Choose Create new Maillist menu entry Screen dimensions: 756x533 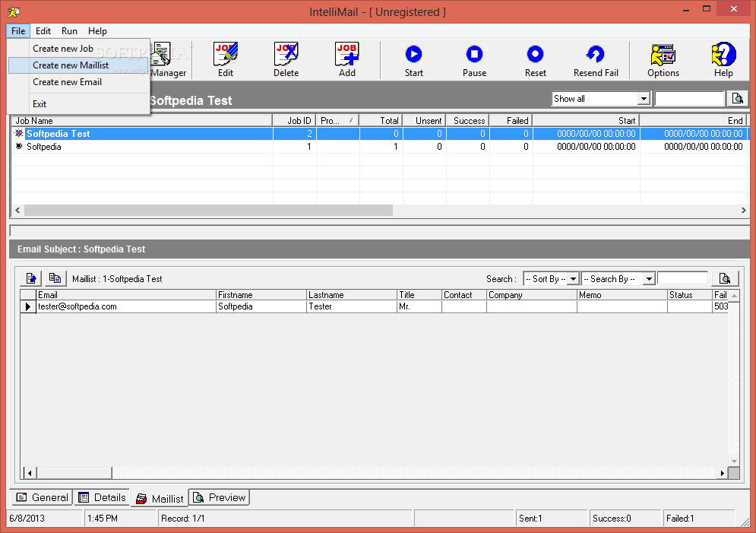(78, 65)
